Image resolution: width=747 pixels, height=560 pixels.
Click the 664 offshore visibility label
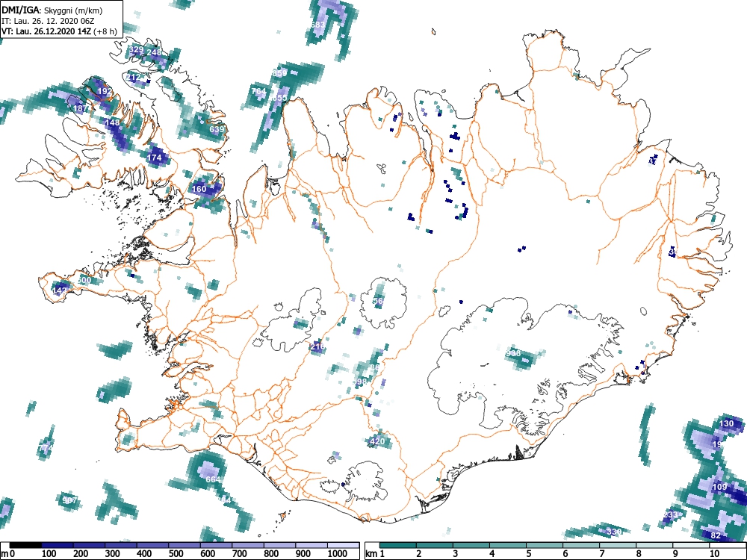tap(212, 479)
